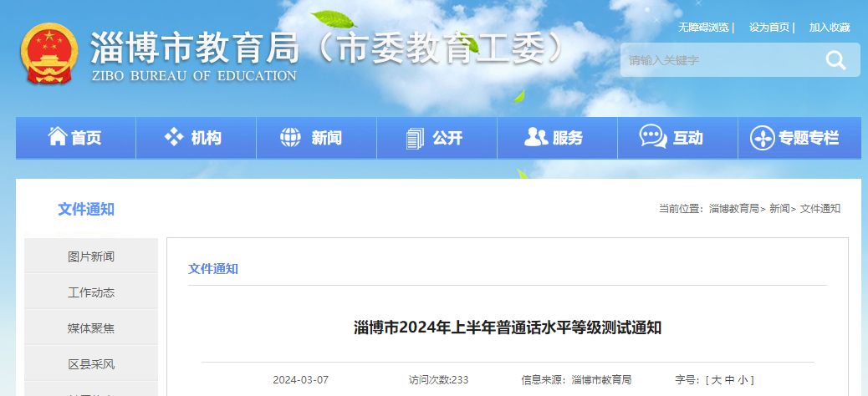Click the publish date 2024-03-07
The image size is (868, 396).
click(x=300, y=380)
